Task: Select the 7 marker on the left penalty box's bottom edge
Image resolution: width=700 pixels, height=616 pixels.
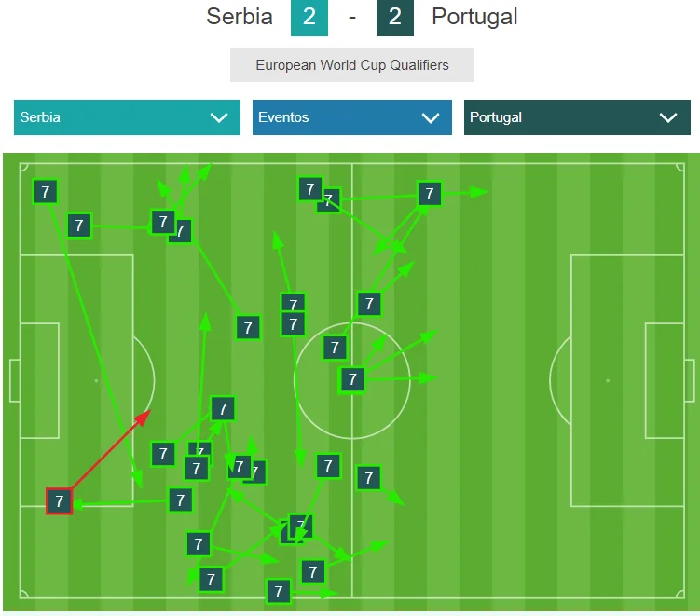Action: click(180, 500)
